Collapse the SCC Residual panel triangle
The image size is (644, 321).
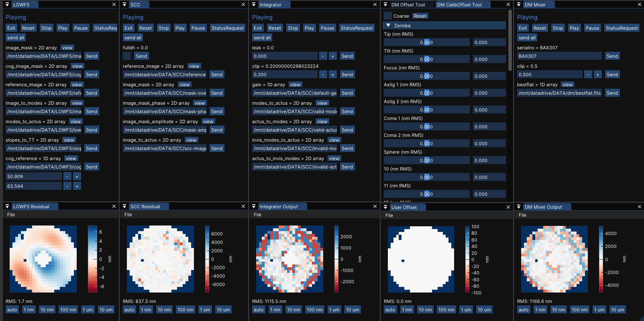(x=124, y=206)
